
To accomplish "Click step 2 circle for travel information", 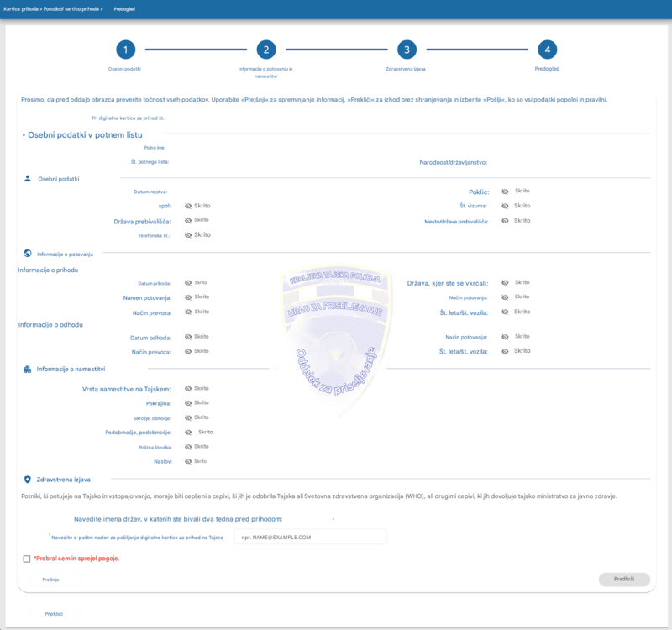I will [265, 50].
